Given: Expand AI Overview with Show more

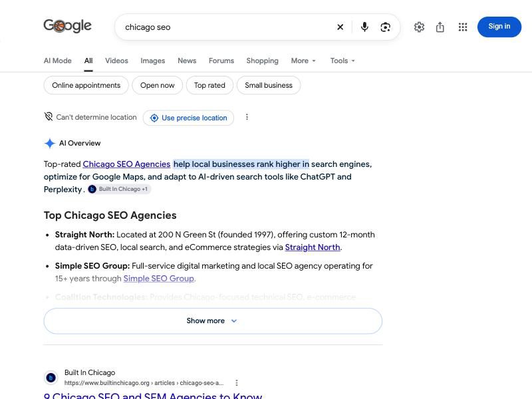Looking at the screenshot, I should tap(213, 321).
